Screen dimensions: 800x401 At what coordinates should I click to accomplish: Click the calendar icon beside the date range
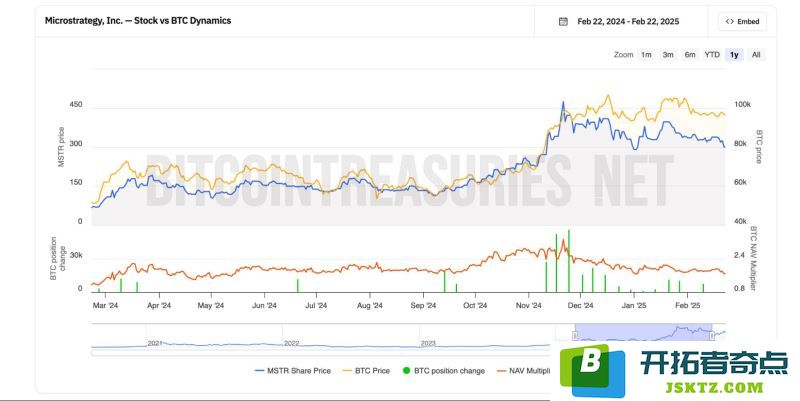point(563,21)
